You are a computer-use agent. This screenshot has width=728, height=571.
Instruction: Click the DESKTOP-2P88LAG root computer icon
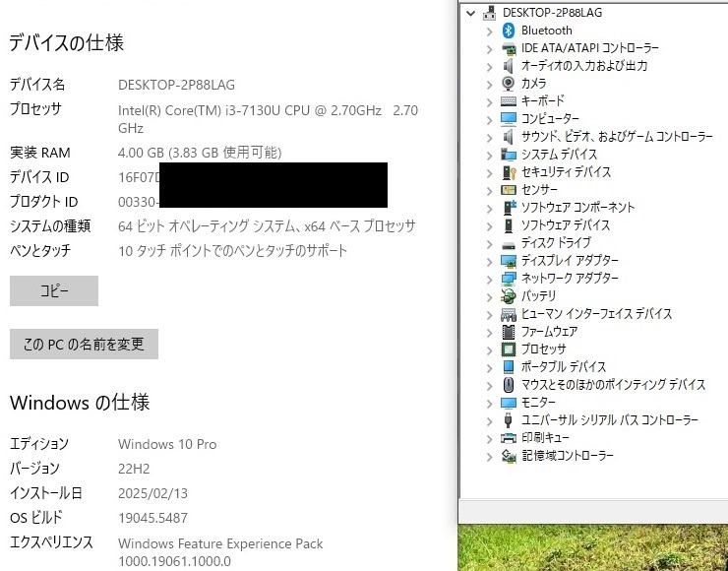coord(489,13)
